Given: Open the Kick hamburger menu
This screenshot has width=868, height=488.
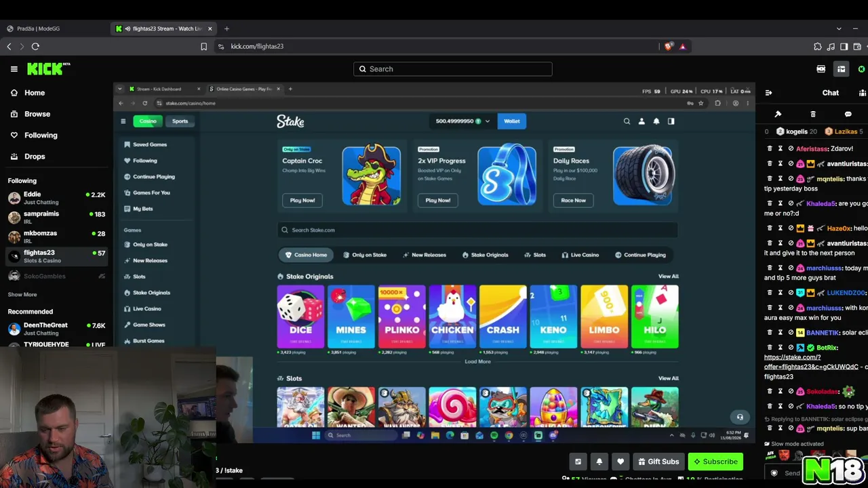Looking at the screenshot, I should point(14,69).
